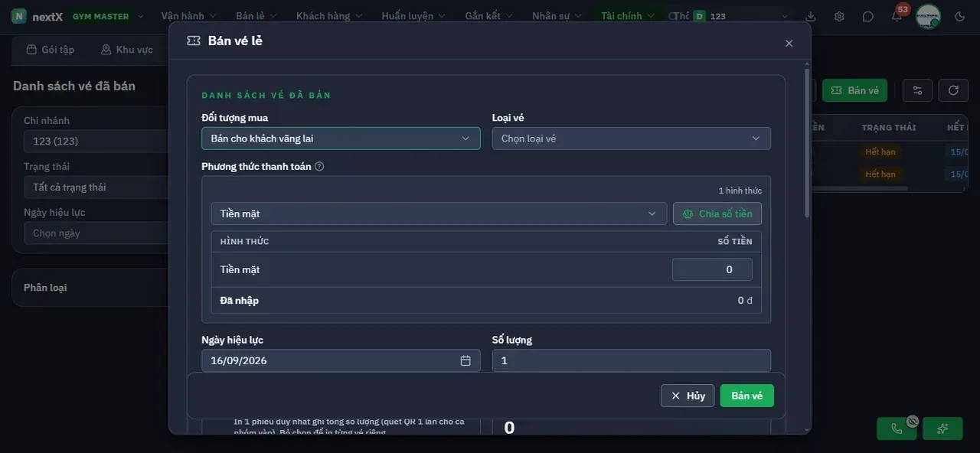This screenshot has height=453, width=980.
Task: Open settings via the gear icon
Action: click(x=839, y=16)
